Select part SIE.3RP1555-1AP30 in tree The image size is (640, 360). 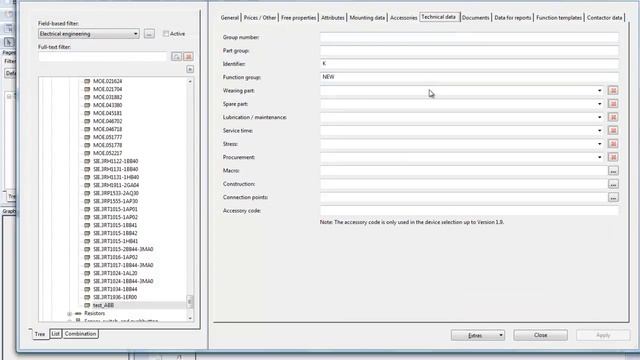tap(116, 201)
